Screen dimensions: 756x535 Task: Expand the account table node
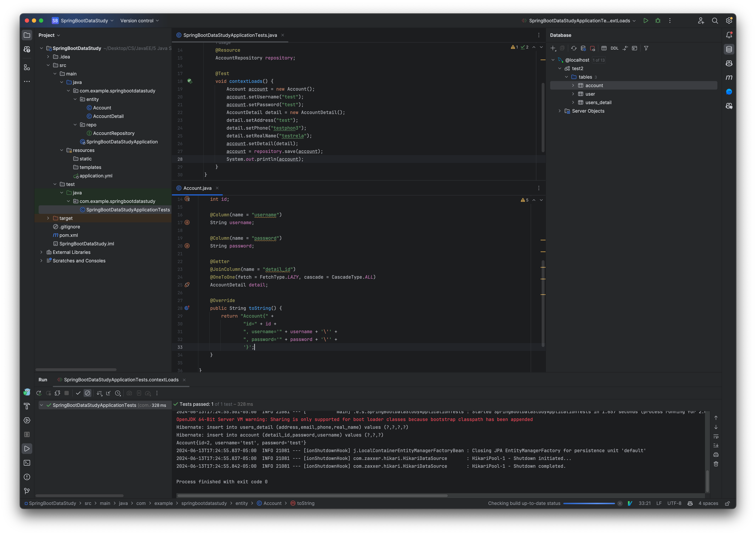[573, 85]
